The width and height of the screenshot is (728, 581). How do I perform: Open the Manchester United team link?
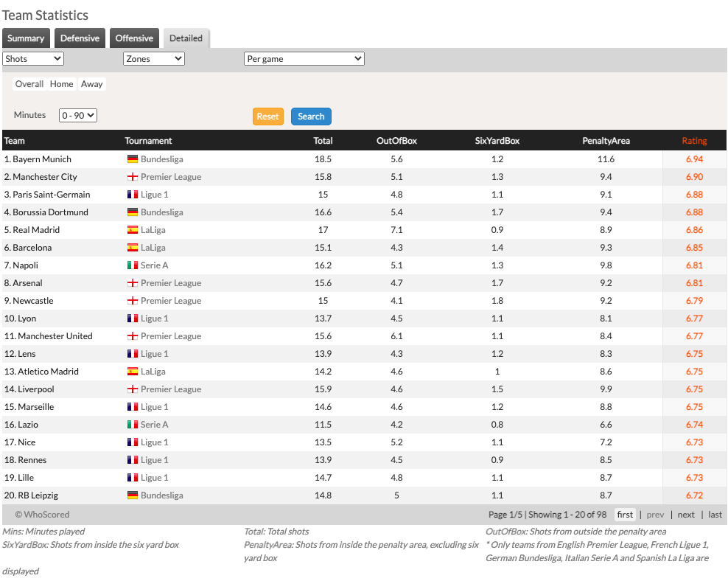click(55, 335)
